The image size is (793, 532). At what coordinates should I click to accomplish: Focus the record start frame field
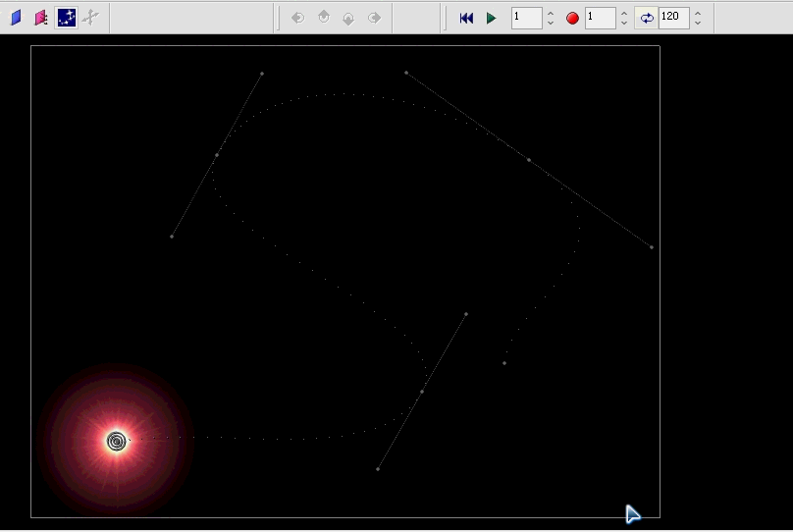pyautogui.click(x=601, y=18)
